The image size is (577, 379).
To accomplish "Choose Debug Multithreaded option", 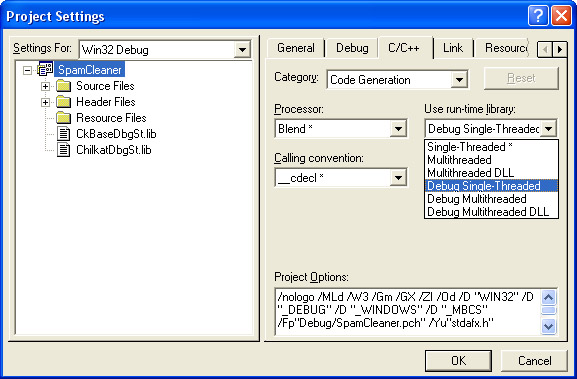I will coord(491,199).
